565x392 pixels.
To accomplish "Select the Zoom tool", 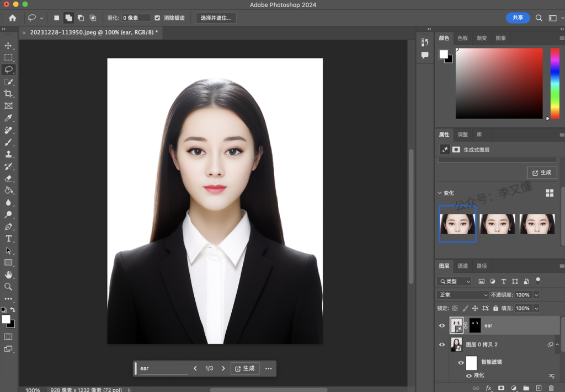I will pos(8,287).
